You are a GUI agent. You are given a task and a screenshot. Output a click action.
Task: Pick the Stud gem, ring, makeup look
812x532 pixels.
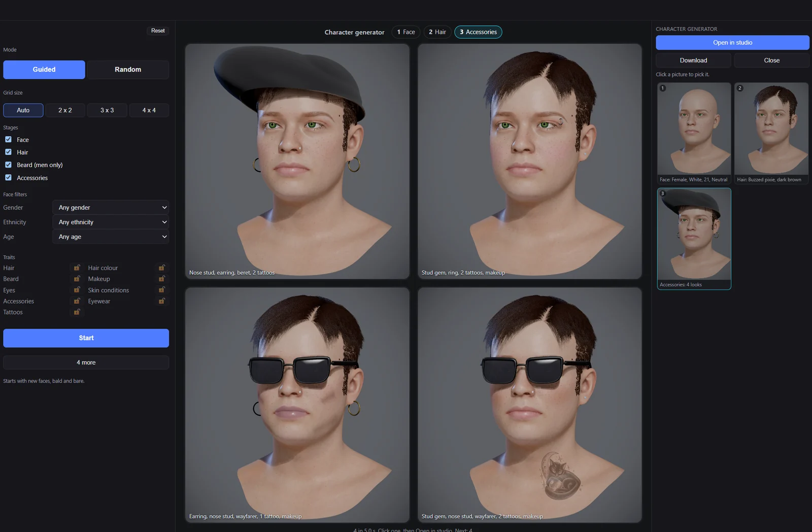pos(530,161)
